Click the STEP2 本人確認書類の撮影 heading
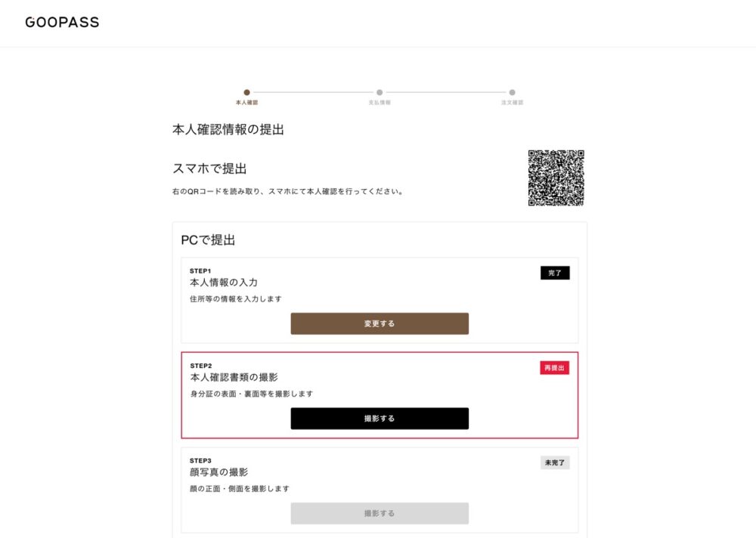 [x=234, y=378]
